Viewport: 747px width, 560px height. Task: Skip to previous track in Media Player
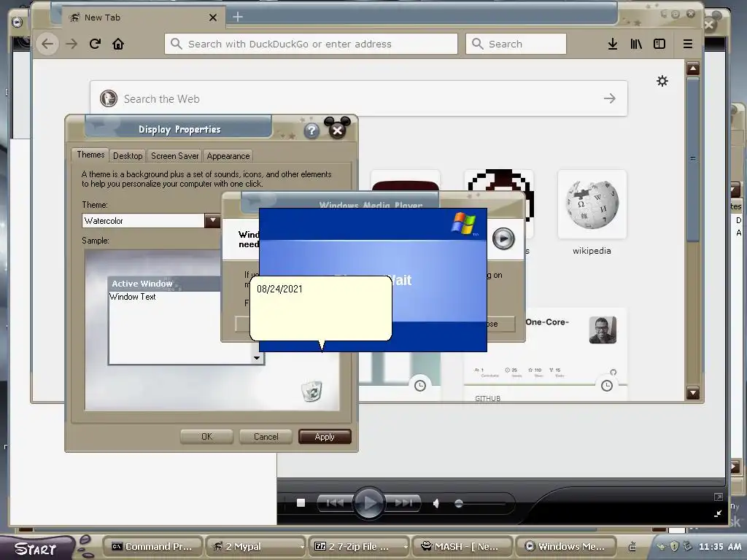334,503
